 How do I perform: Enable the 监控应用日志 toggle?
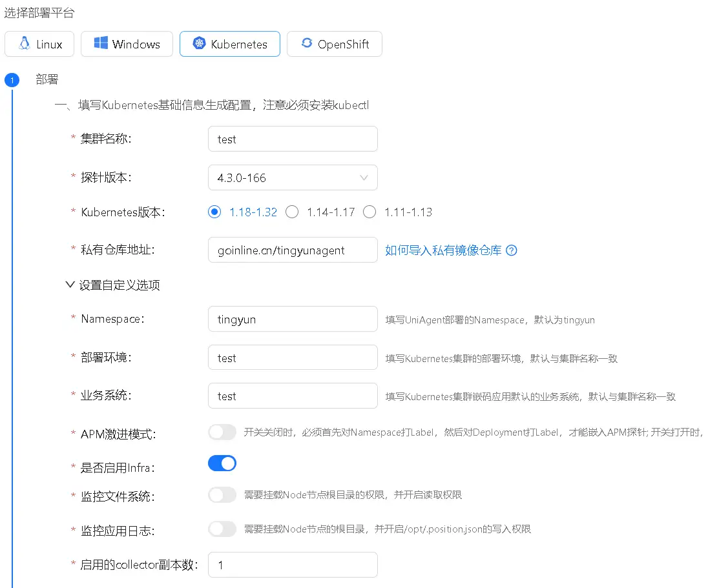[x=222, y=529]
